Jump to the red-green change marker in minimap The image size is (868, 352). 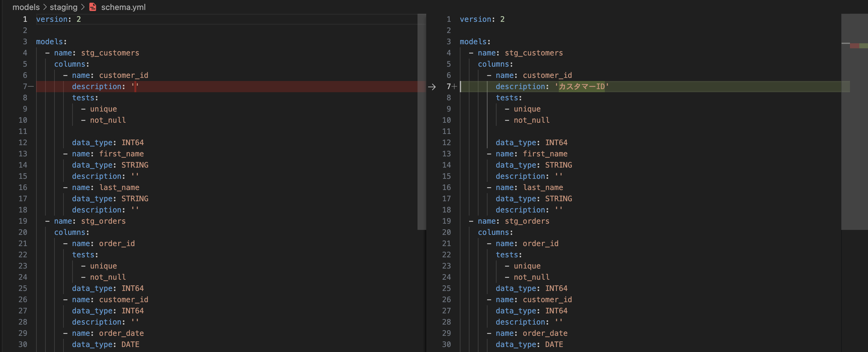859,45
